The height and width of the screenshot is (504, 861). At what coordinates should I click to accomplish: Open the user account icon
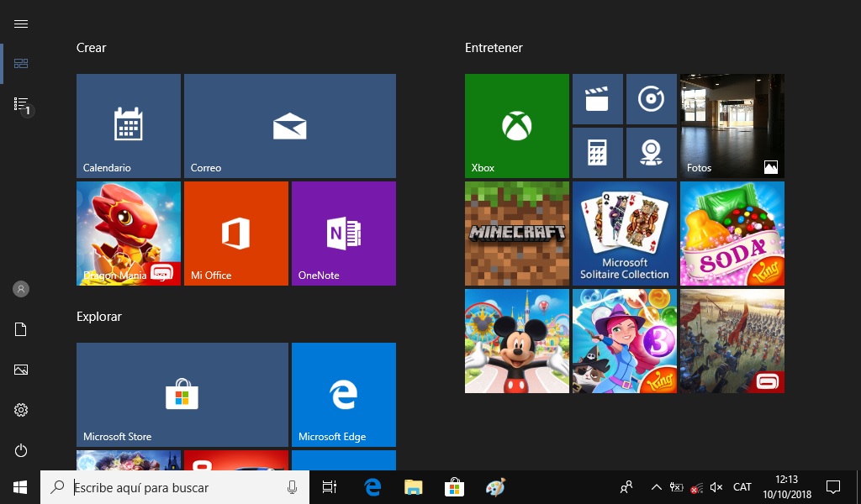click(21, 289)
